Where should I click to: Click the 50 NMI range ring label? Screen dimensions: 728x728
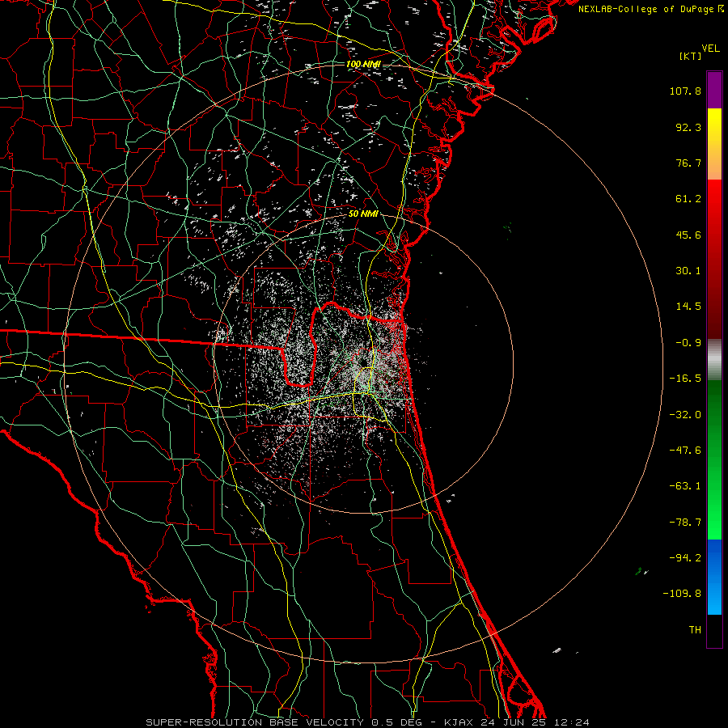click(363, 214)
